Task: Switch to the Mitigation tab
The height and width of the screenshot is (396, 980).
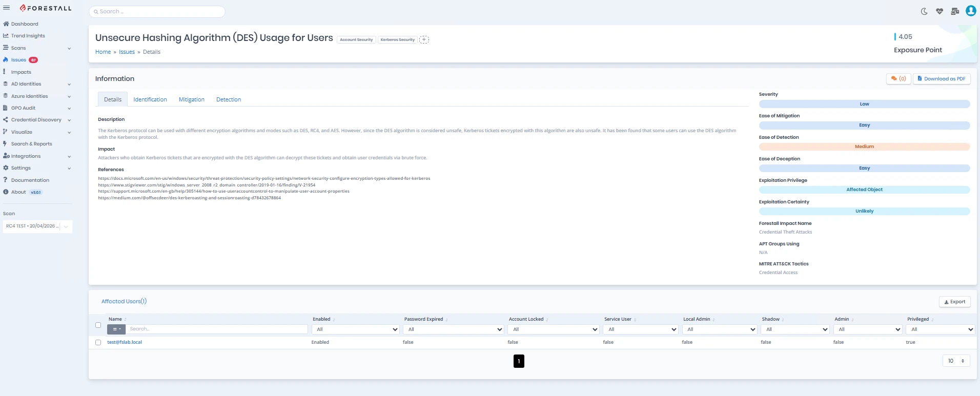Action: click(192, 99)
